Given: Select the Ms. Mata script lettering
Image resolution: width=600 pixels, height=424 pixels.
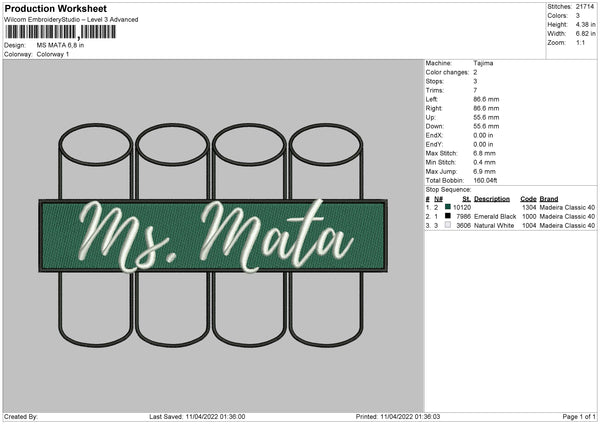Looking at the screenshot, I should [216, 236].
